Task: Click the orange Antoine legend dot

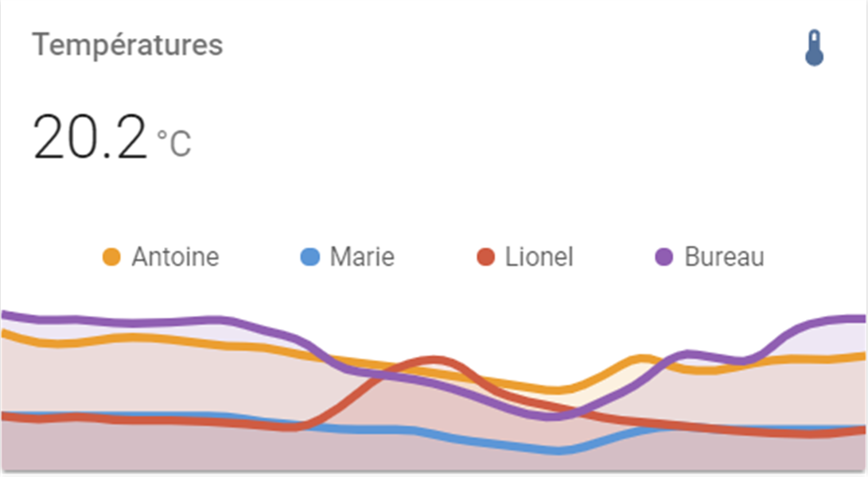Action: click(111, 257)
